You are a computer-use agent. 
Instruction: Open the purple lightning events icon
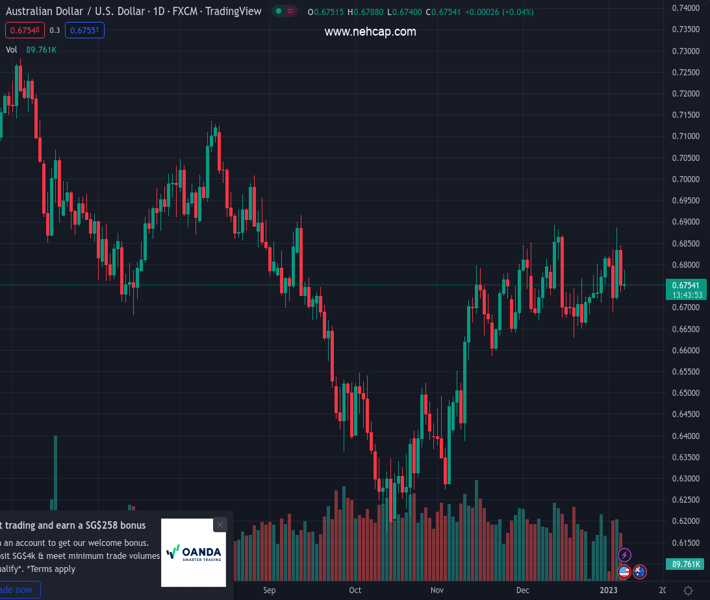pos(625,555)
